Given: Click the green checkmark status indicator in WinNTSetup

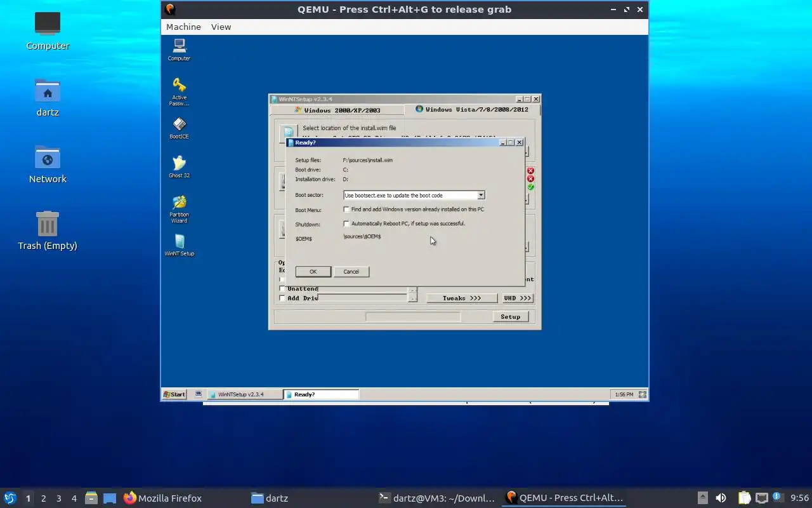Looking at the screenshot, I should click(530, 187).
